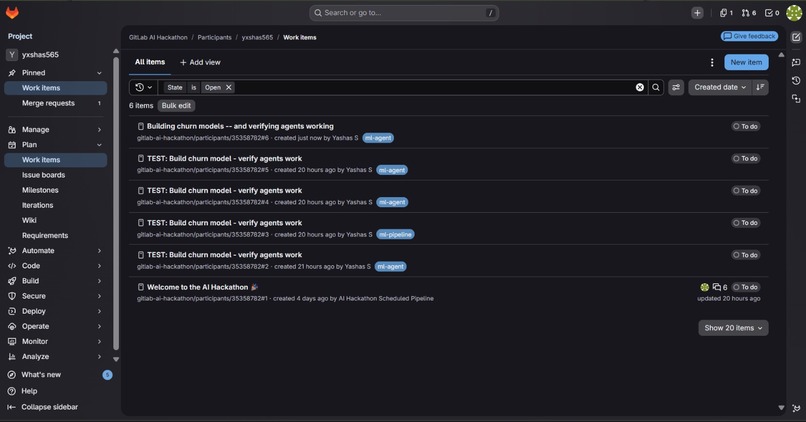Click the assignee avatar on Welcome item
The width and height of the screenshot is (806, 422).
pyautogui.click(x=705, y=287)
